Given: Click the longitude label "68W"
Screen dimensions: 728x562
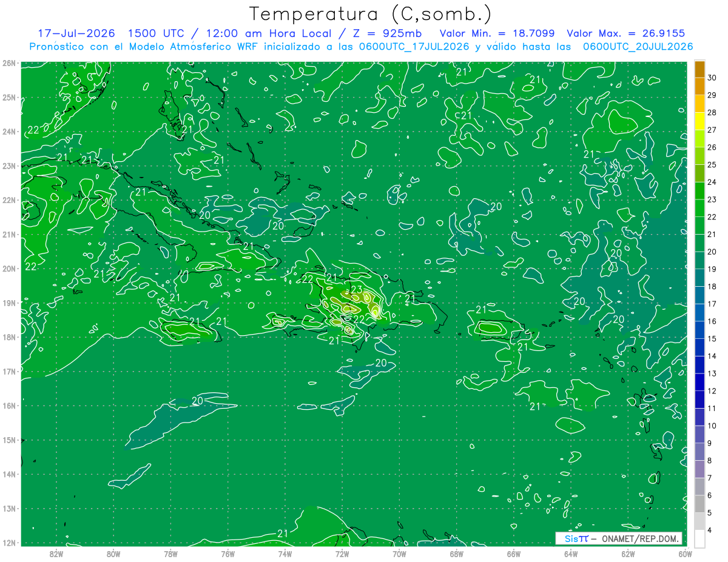Looking at the screenshot, I should (x=457, y=554).
